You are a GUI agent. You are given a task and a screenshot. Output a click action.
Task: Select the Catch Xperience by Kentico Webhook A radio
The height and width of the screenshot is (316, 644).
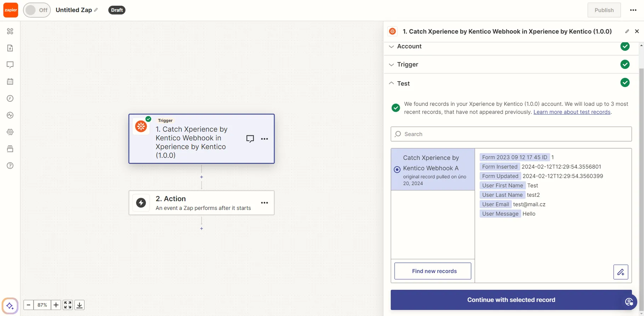coord(397,170)
